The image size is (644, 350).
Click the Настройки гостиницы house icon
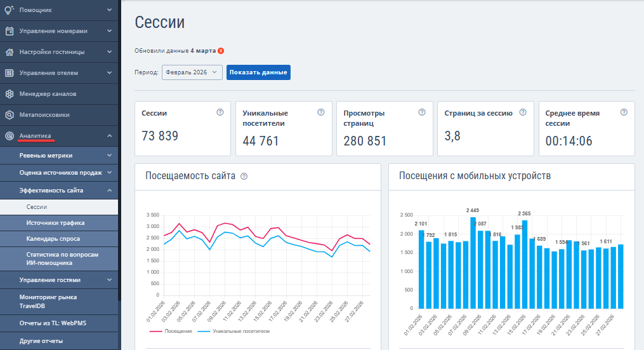[10, 51]
